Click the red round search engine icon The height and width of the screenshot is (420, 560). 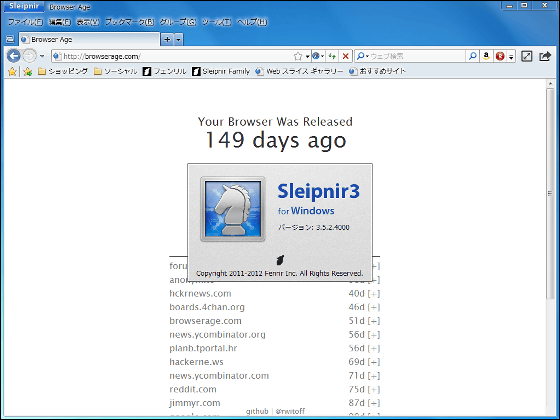pyautogui.click(x=500, y=56)
